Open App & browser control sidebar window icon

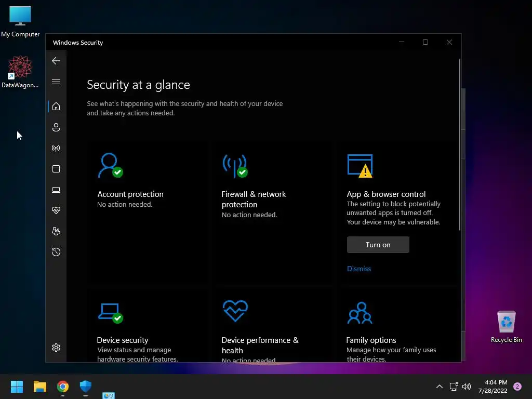click(x=56, y=169)
